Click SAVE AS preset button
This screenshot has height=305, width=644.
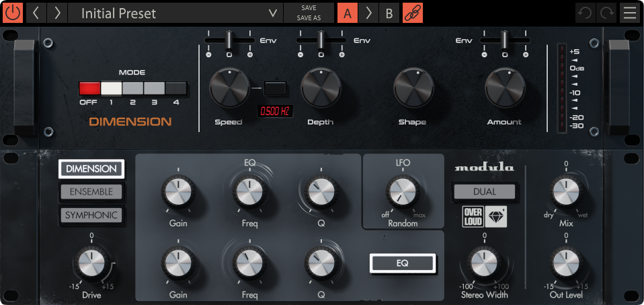coord(309,18)
